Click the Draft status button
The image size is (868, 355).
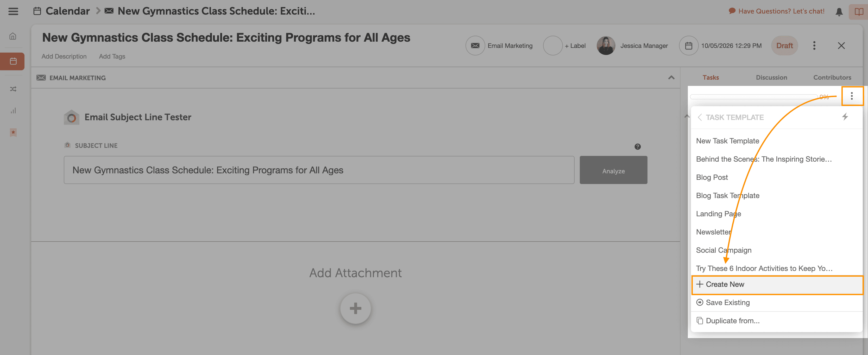(784, 46)
